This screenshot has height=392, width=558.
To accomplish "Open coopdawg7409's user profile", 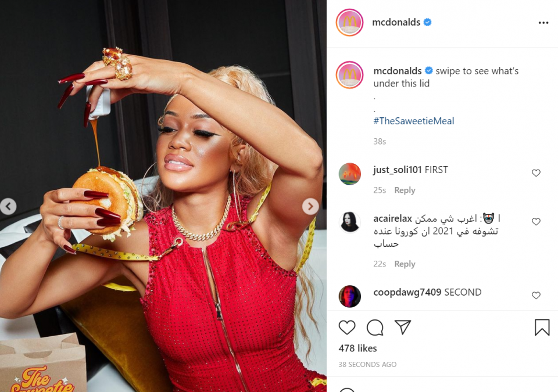I will point(407,292).
